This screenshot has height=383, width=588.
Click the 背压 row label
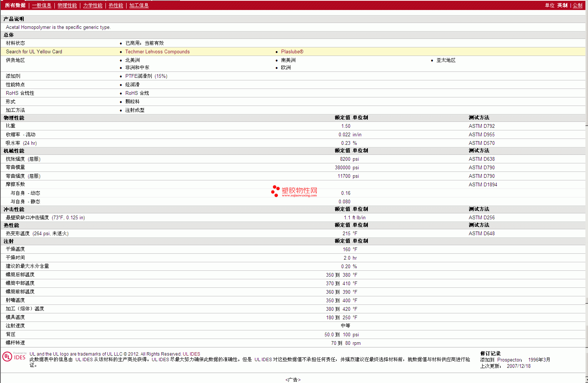coord(10,334)
